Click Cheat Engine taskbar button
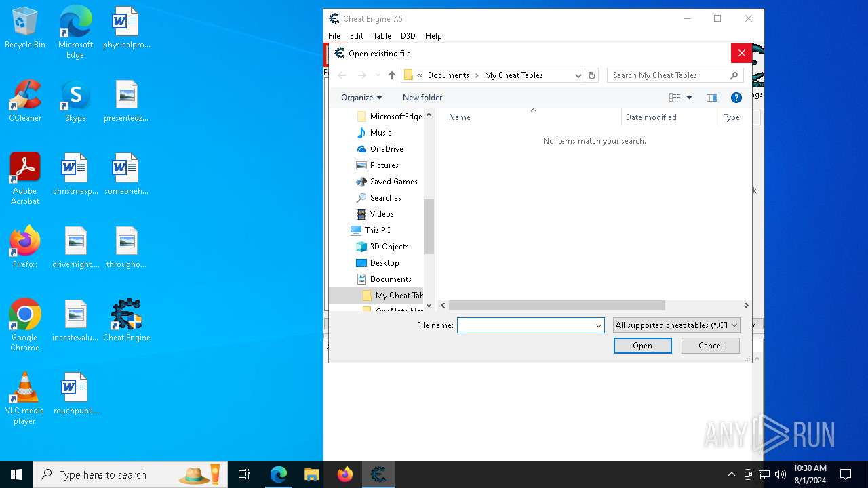 click(378, 474)
